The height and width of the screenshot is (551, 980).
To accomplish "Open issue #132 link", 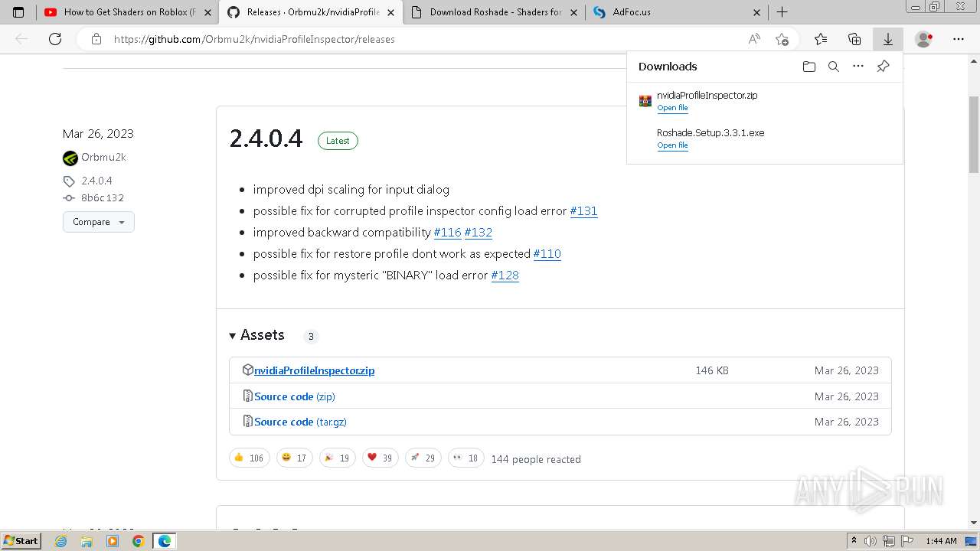I will (x=479, y=232).
